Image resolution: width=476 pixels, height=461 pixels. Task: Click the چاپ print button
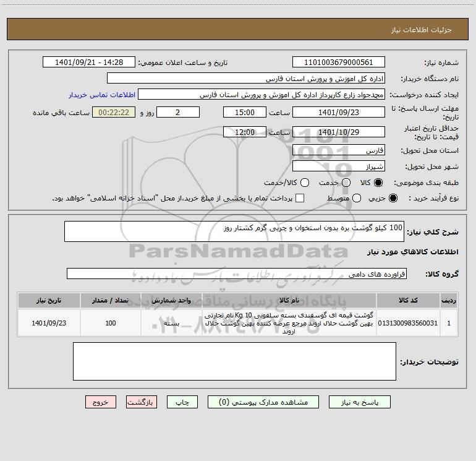[x=182, y=402]
